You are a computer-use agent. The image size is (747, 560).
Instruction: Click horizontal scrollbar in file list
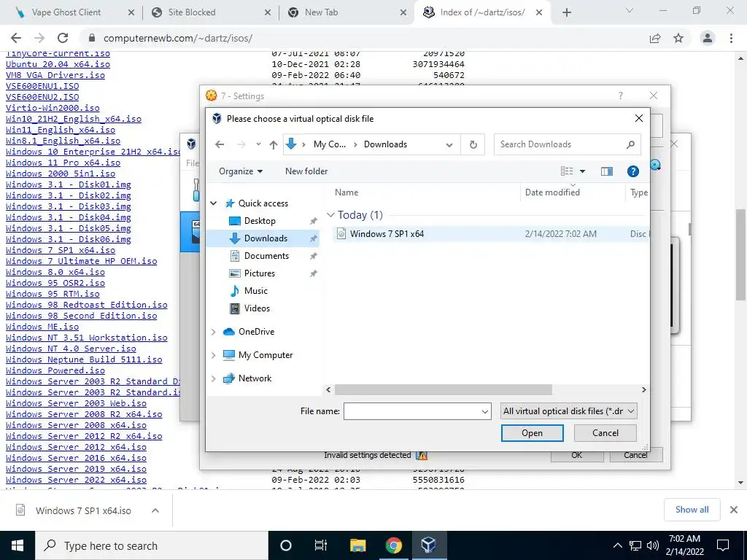tap(443, 389)
